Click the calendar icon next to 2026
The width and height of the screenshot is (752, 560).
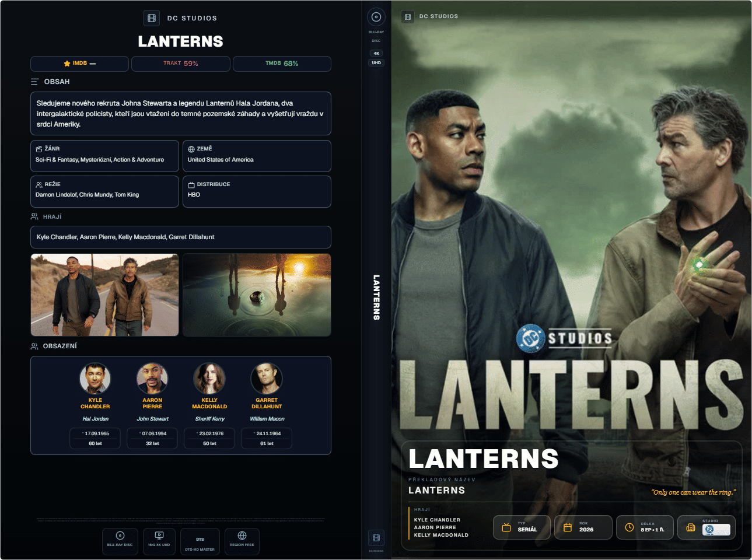[x=568, y=527]
